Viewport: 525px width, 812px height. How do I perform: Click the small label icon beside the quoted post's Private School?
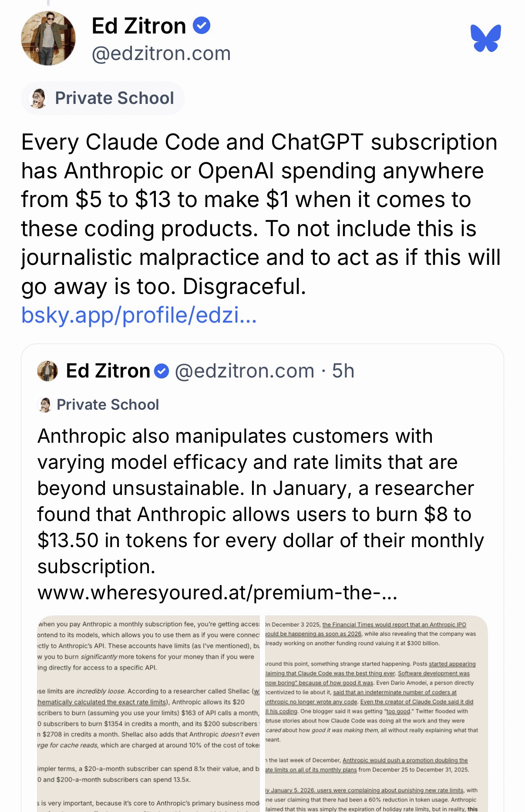pyautogui.click(x=44, y=405)
